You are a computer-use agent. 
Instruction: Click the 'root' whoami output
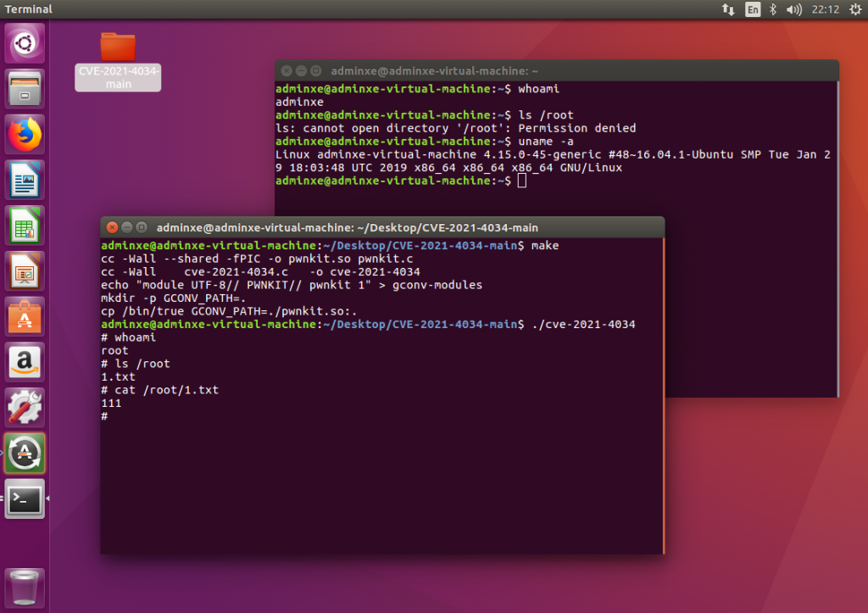pyautogui.click(x=114, y=350)
